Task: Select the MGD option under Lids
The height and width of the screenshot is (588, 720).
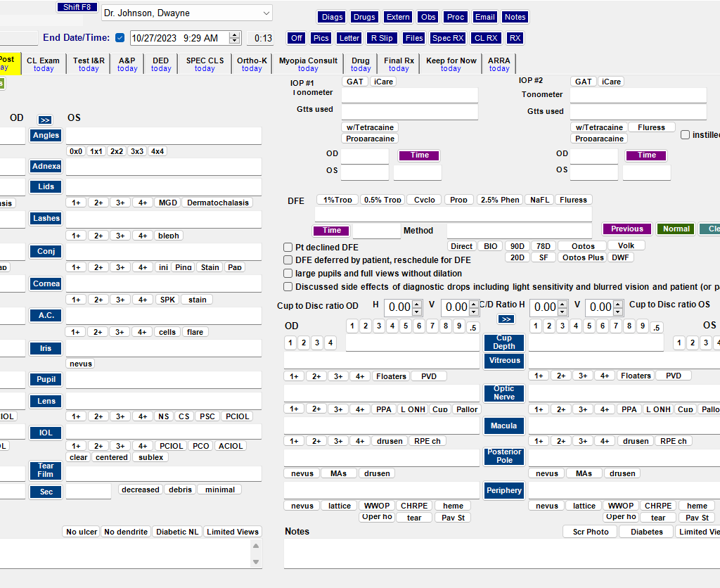Action: (x=167, y=203)
